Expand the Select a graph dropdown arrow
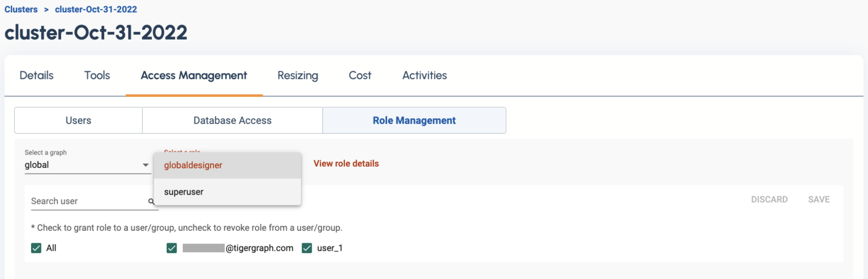Screen dimensions: 868x279 tap(145, 165)
